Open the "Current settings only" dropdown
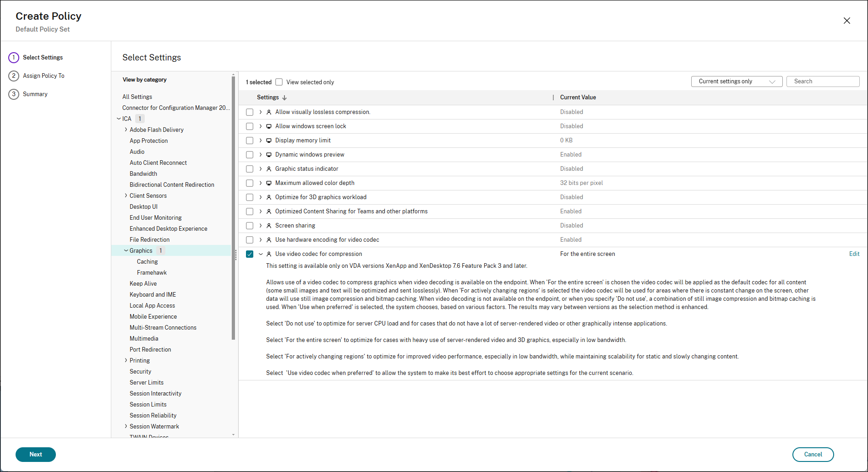Screen dimensions: 868x472 point(736,81)
